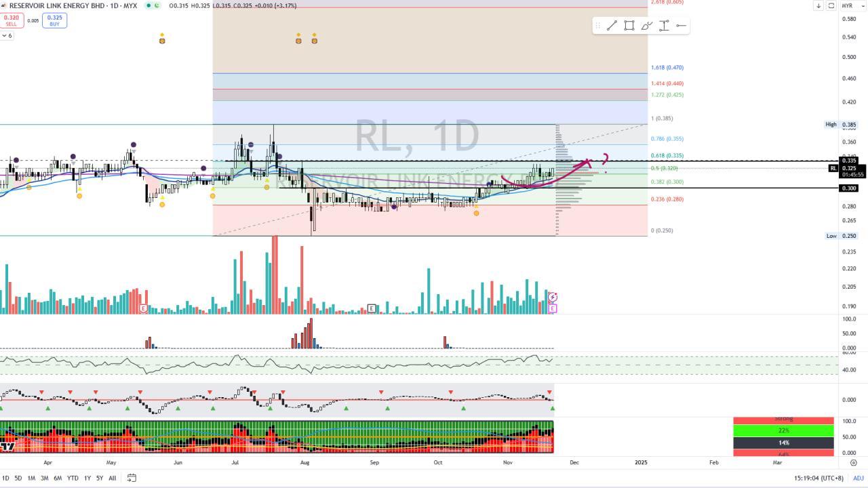Click Fibonacci level 0.786 (0.355) label
868x488 pixels.
coord(667,139)
